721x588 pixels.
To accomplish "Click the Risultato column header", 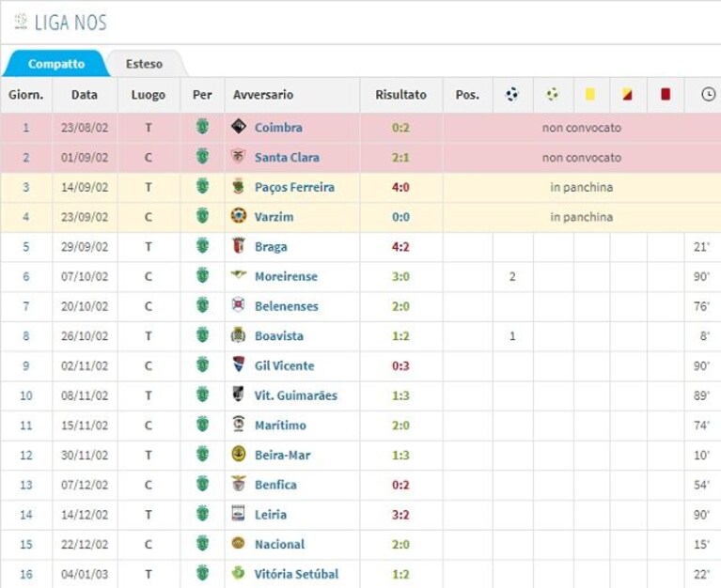I will (400, 95).
